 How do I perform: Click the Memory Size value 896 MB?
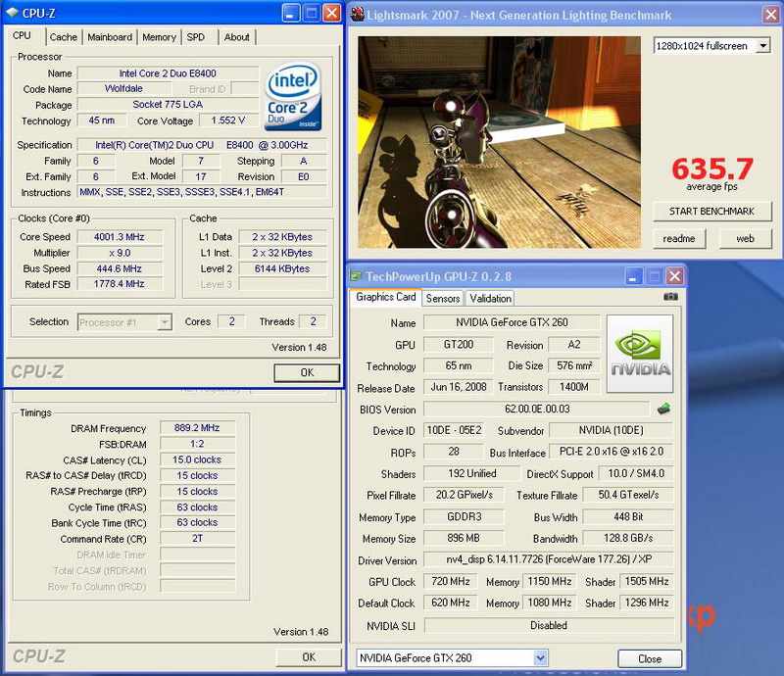click(464, 538)
